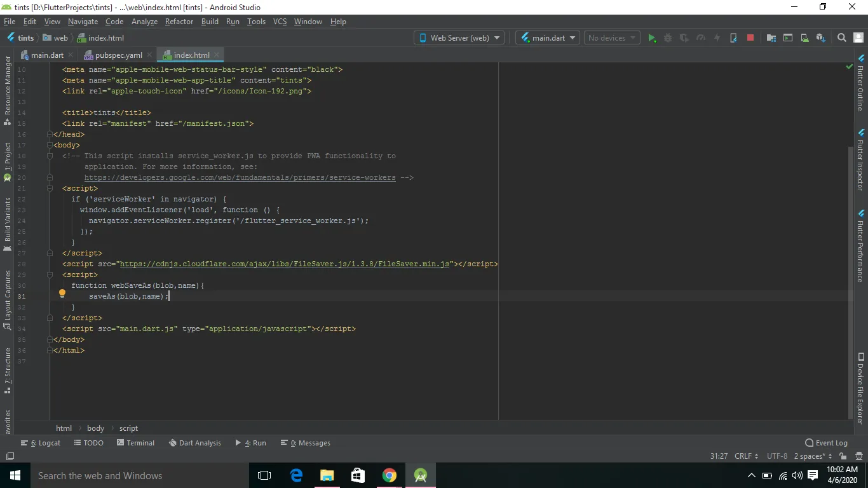Viewport: 868px width, 488px height.
Task: Open the Dart Analysis tool window
Action: pyautogui.click(x=195, y=443)
